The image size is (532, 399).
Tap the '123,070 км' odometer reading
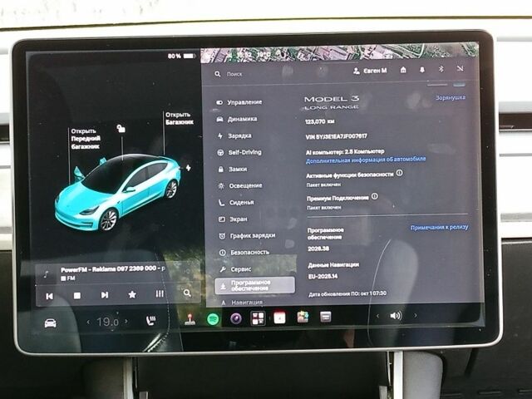[x=319, y=121]
